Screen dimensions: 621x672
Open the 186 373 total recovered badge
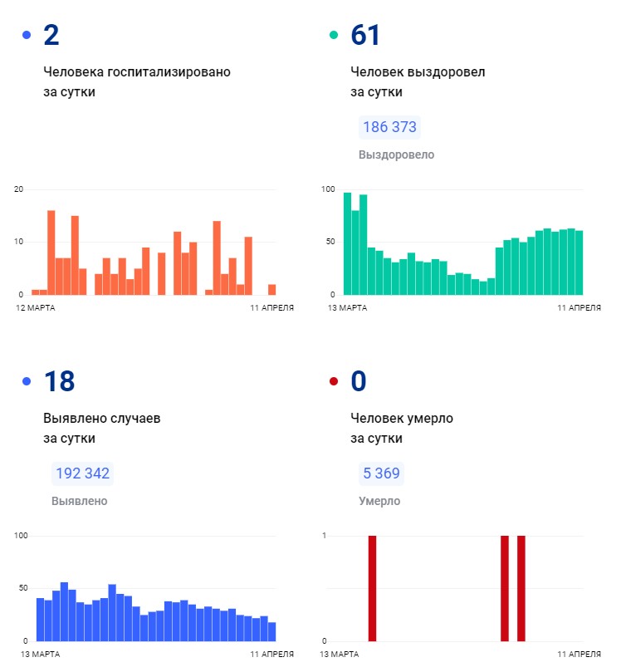390,127
